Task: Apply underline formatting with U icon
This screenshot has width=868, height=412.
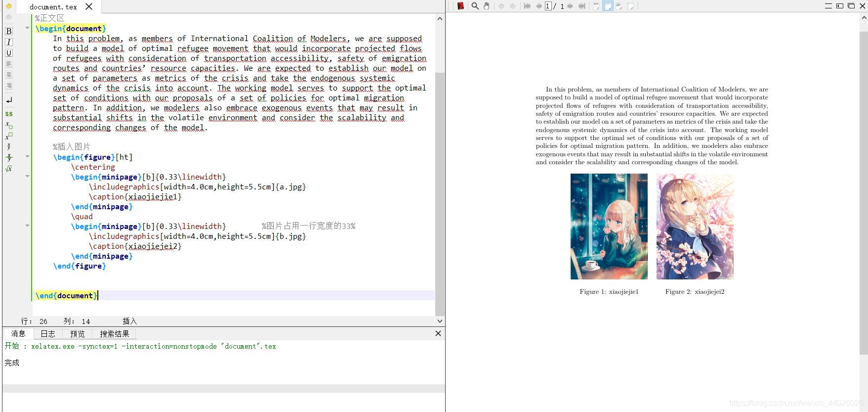Action: (x=9, y=53)
